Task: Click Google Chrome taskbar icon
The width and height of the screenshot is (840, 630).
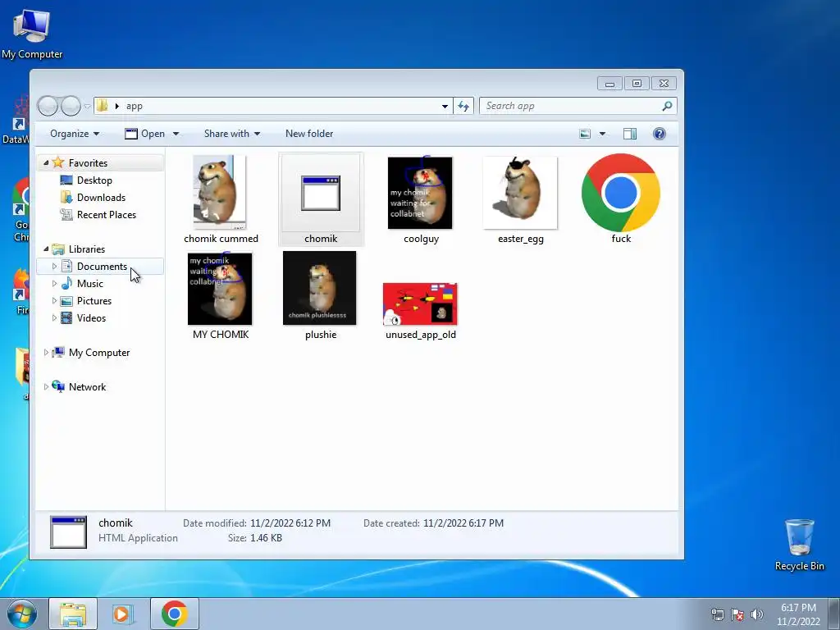Action: tap(175, 614)
